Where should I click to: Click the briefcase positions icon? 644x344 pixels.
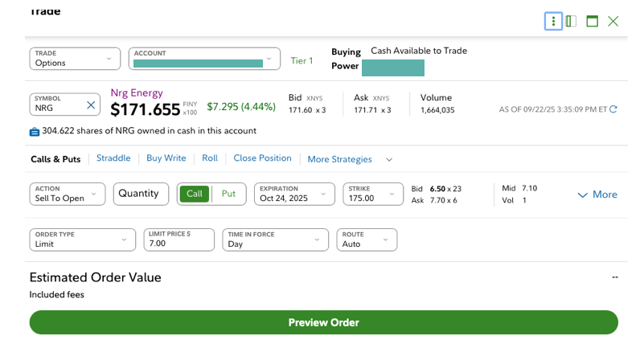[35, 131]
